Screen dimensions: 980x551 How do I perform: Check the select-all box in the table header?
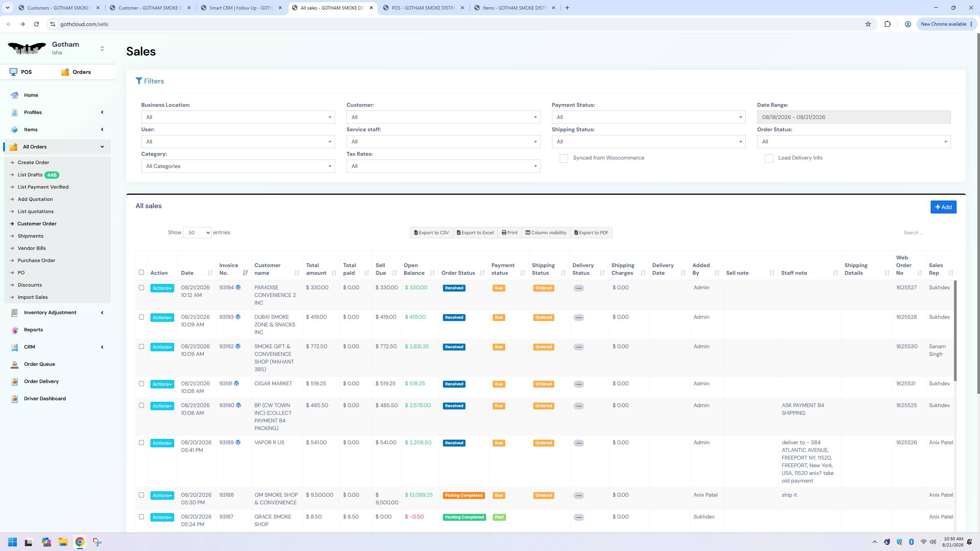point(141,272)
